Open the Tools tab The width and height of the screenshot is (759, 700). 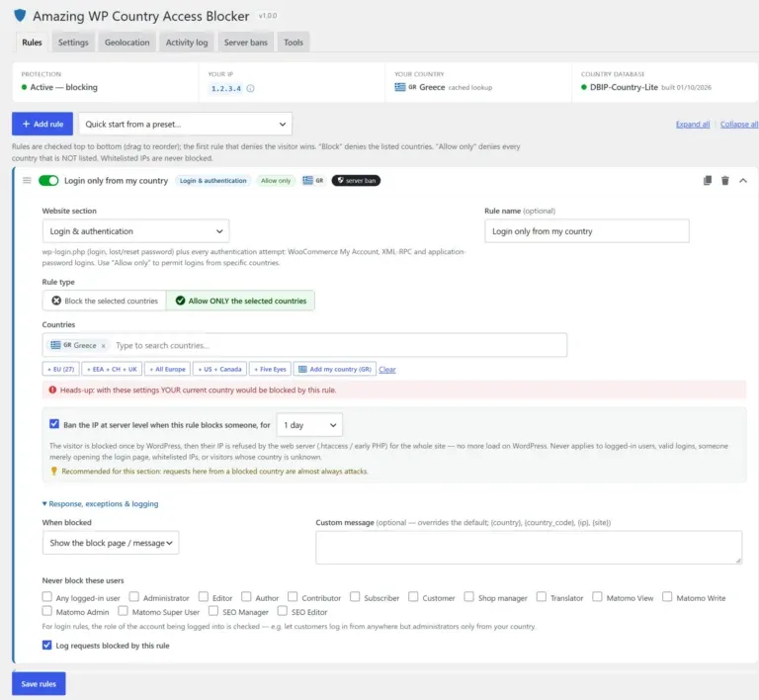tap(294, 43)
